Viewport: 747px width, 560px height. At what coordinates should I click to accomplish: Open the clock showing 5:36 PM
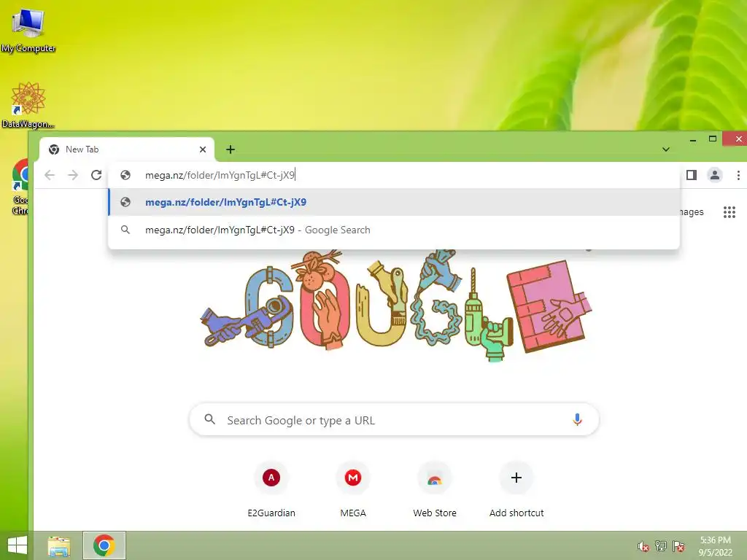pyautogui.click(x=715, y=546)
